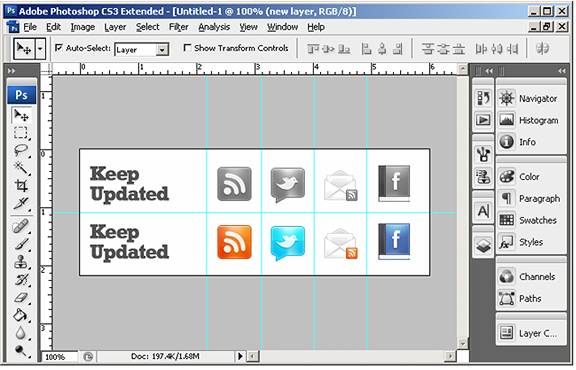Select the Clone Stamp tool
Screen dimensions: 576x370
click(21, 262)
